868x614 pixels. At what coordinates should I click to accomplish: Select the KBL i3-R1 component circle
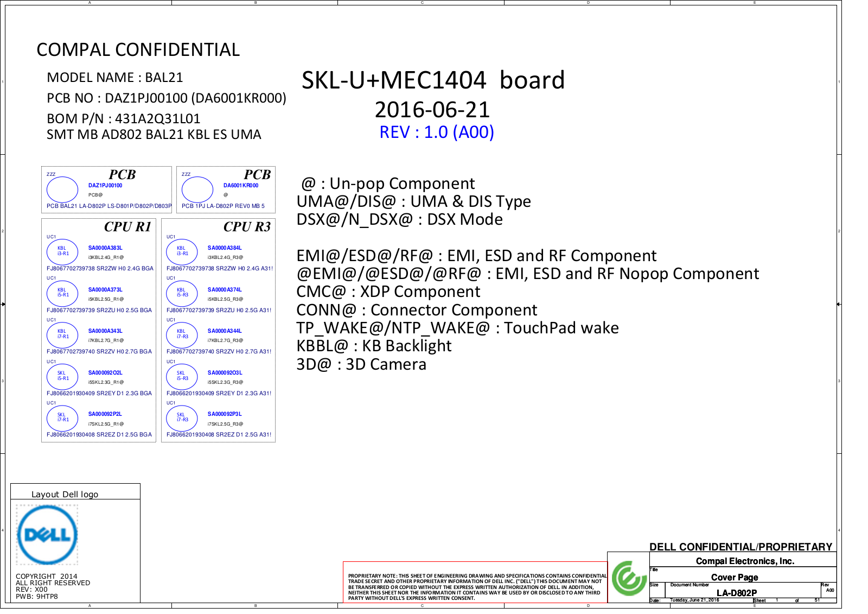[62, 251]
